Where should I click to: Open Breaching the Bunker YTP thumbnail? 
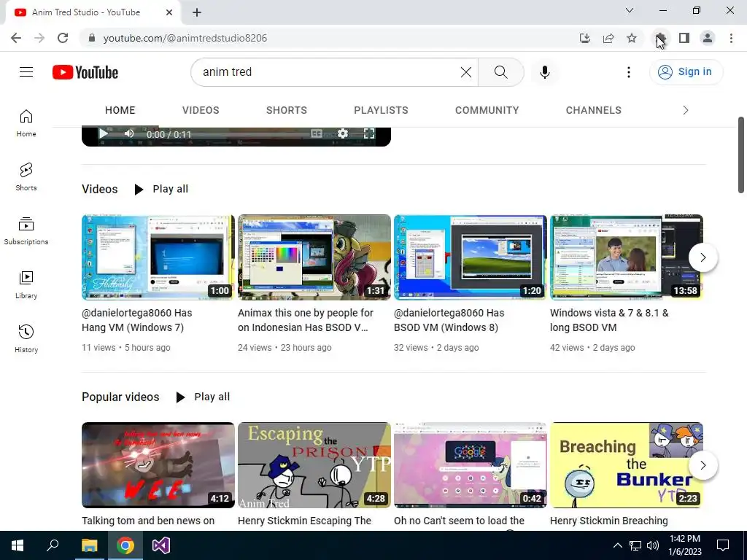(x=627, y=464)
